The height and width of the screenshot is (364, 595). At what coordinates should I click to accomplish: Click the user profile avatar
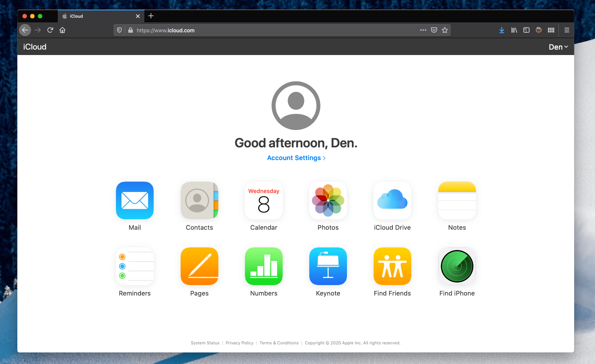[296, 105]
